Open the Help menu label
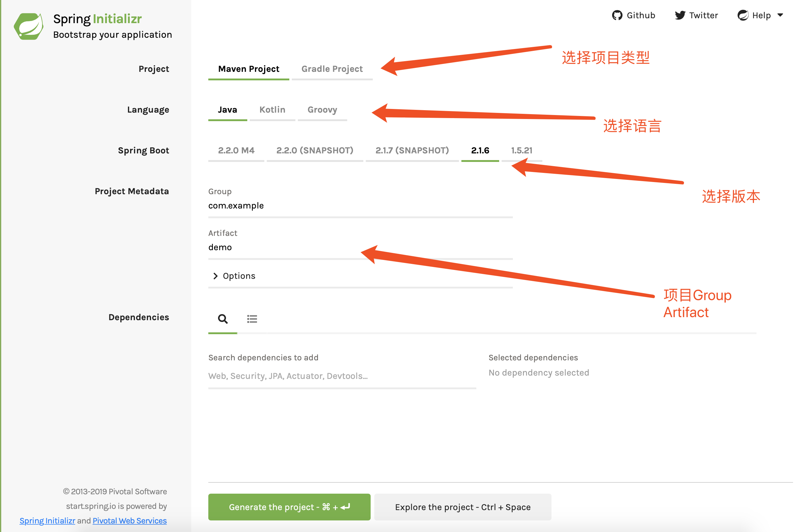804x532 pixels. [761, 15]
